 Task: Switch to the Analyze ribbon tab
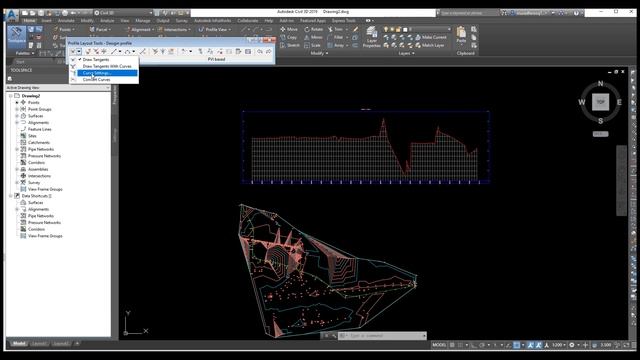click(x=107, y=20)
